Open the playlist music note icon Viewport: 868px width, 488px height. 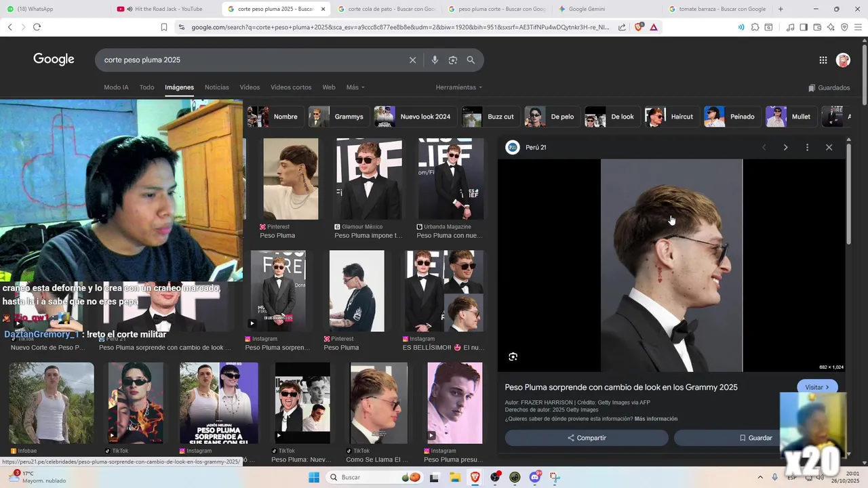tap(790, 27)
